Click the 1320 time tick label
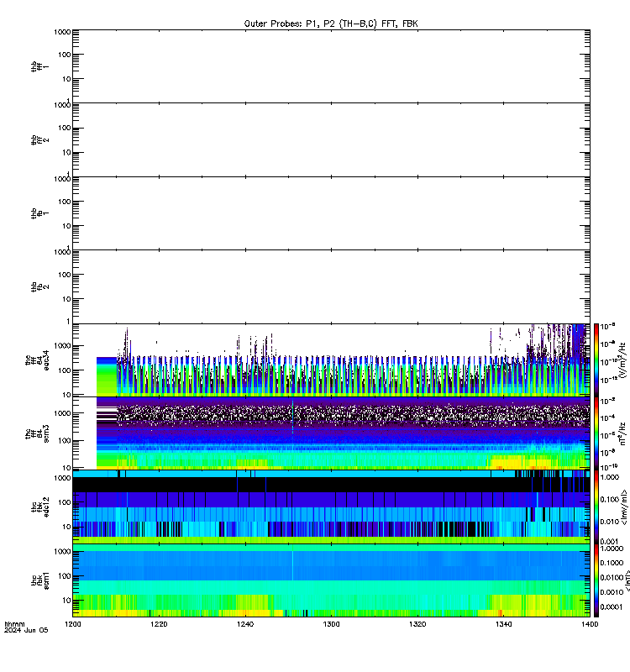Image resolution: width=630 pixels, height=672 pixels. coord(417,624)
